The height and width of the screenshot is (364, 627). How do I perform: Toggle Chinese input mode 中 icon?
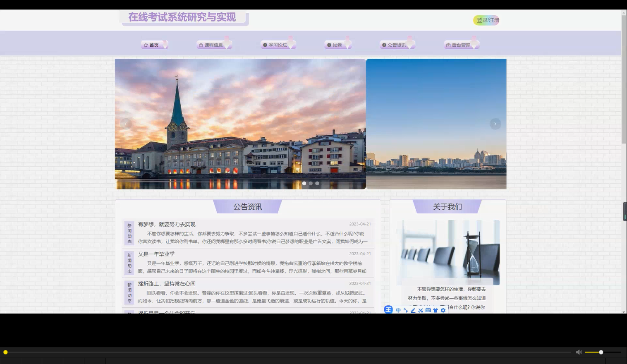click(398, 310)
